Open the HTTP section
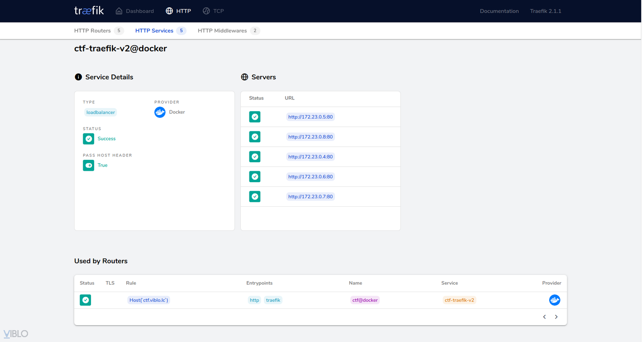The image size is (644, 342). 178,11
